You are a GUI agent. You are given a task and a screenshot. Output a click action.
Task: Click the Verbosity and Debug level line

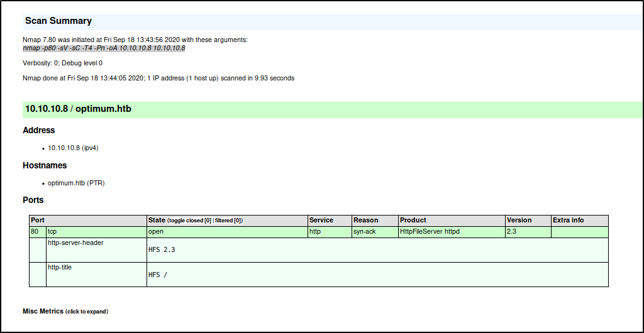(62, 63)
